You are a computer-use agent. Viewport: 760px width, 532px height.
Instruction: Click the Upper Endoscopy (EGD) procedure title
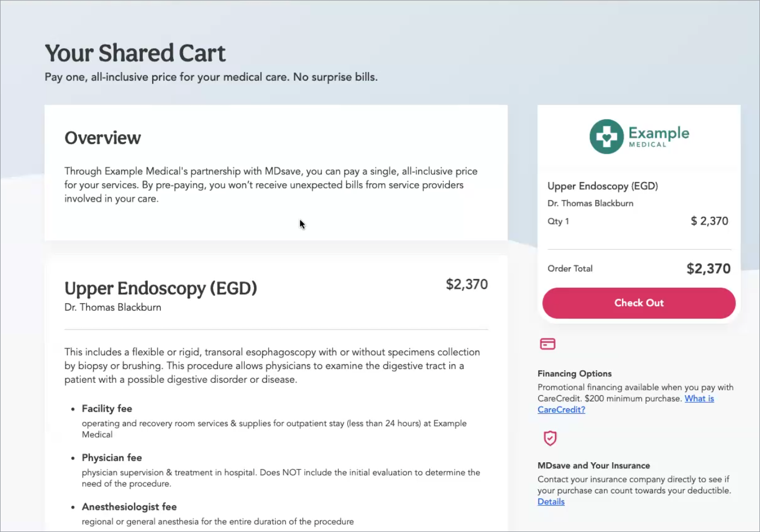coord(160,288)
